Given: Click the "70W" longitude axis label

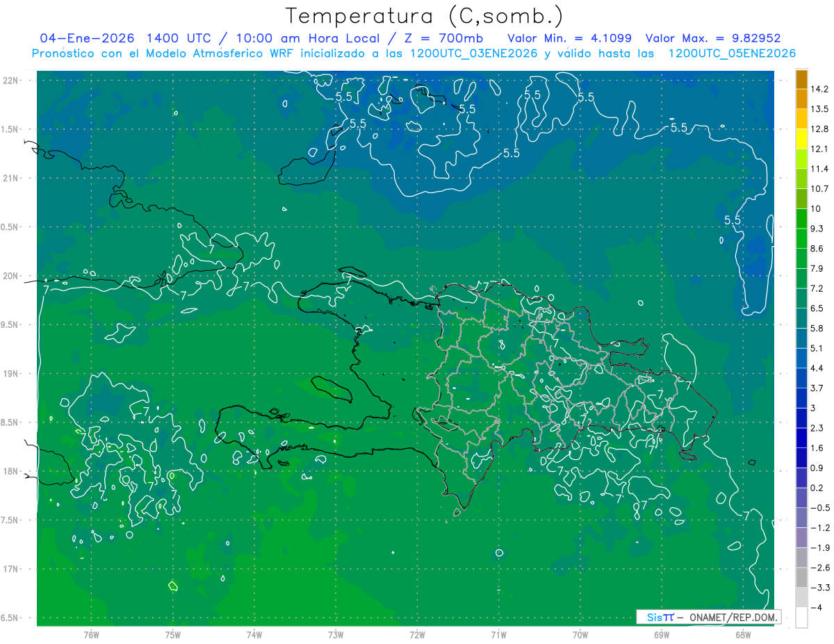Looking at the screenshot, I should coord(580,635).
